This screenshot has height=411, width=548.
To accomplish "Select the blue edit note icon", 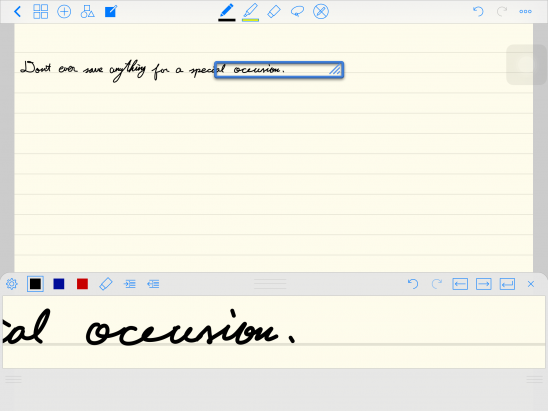I will [111, 12].
